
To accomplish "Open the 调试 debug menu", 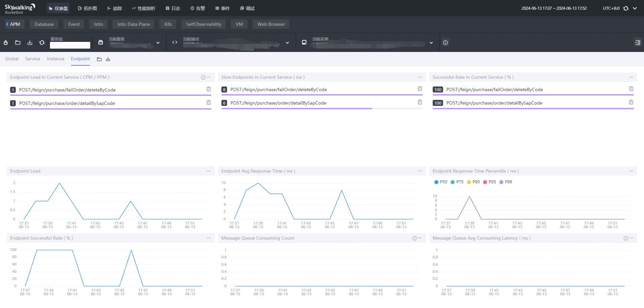I will [247, 8].
